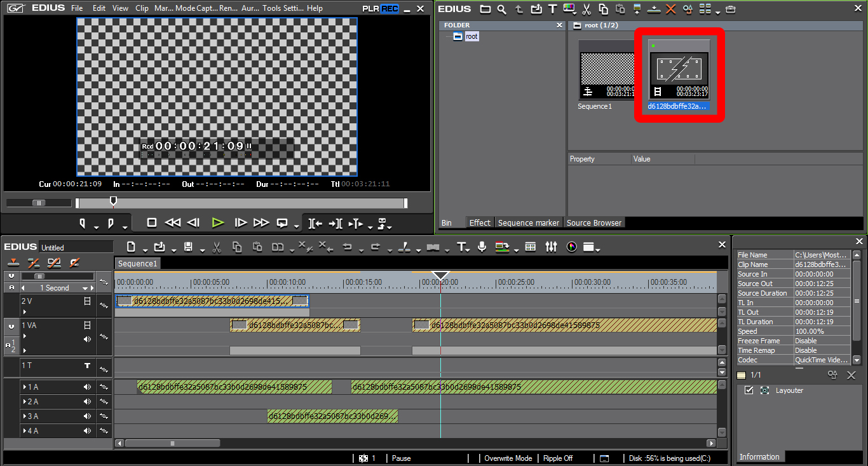Image resolution: width=868 pixels, height=466 pixels.
Task: Expand the 1 A audio track
Action: [25, 387]
